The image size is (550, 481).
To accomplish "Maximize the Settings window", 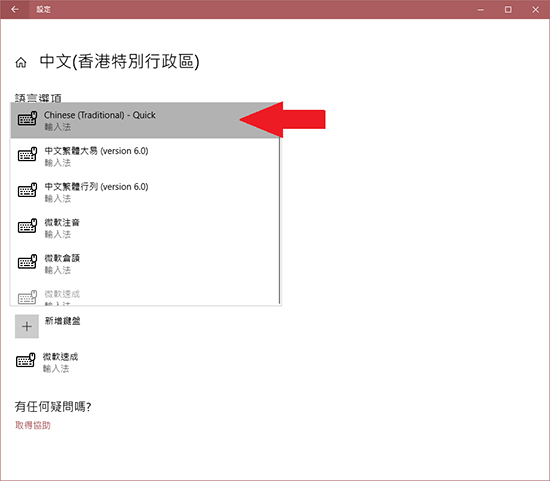I will click(508, 9).
